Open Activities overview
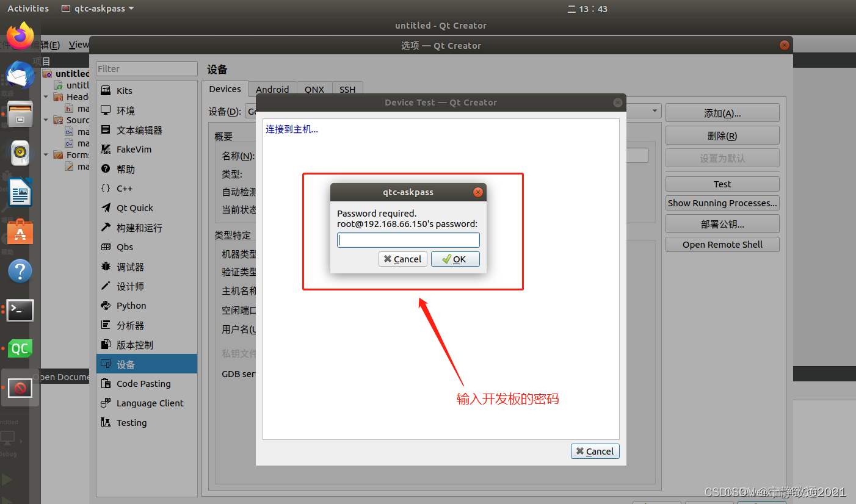Image resolution: width=856 pixels, height=504 pixels. click(28, 9)
